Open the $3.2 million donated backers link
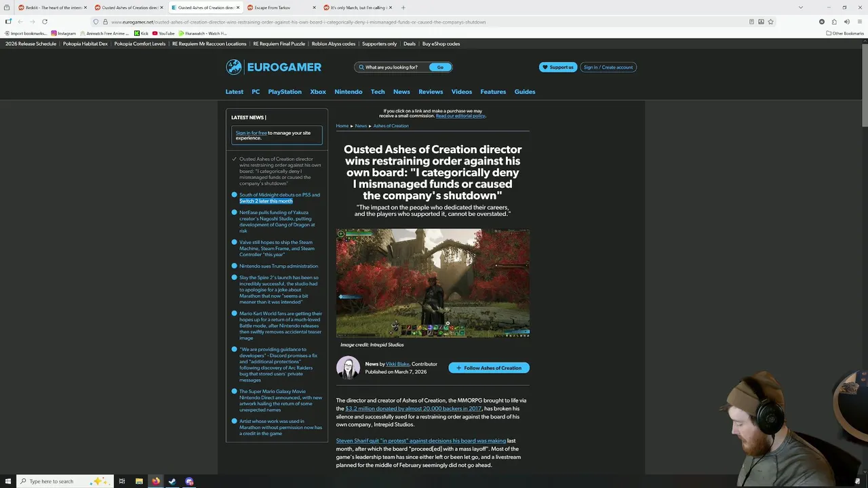This screenshot has height=488, width=868. pyautogui.click(x=414, y=409)
